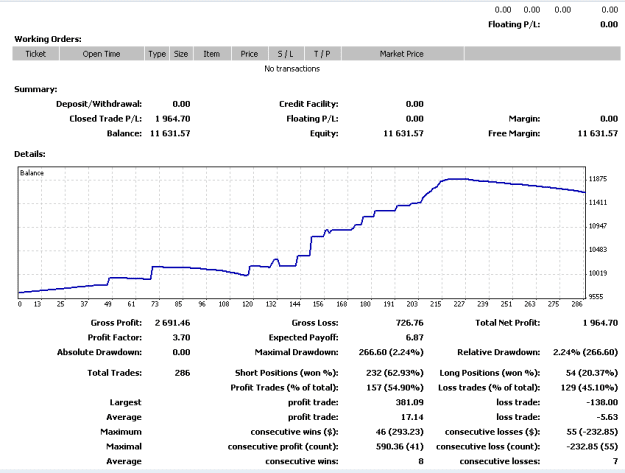This screenshot has height=473, width=625.
Task: Click the Absolute Drawdown label
Action: point(99,352)
